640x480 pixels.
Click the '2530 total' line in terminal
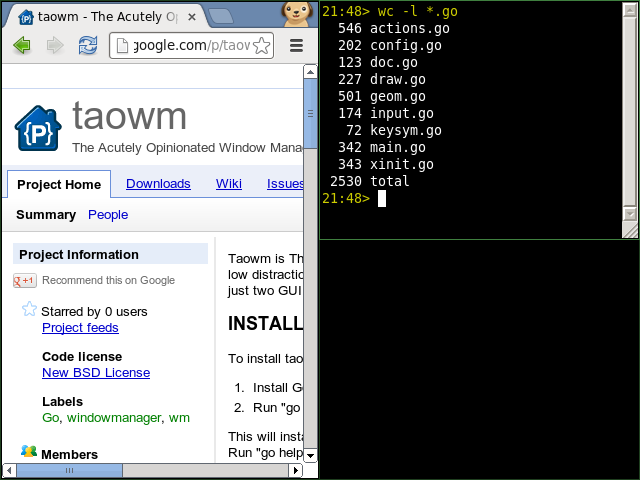coord(369,181)
